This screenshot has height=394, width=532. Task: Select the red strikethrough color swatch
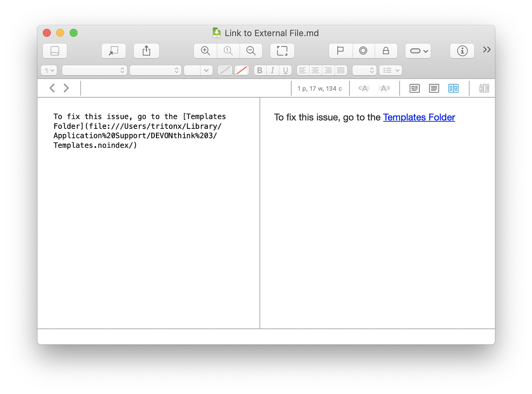pos(242,70)
